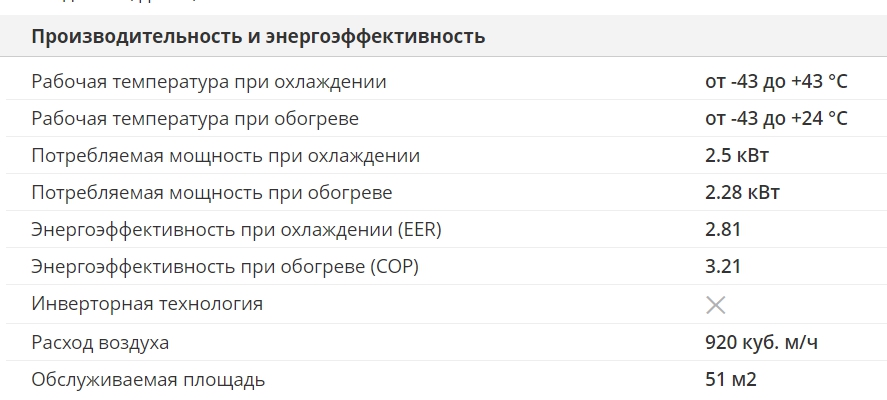Click the value от -43 до +24 °C
This screenshot has width=887, height=400.
pyautogui.click(x=776, y=119)
